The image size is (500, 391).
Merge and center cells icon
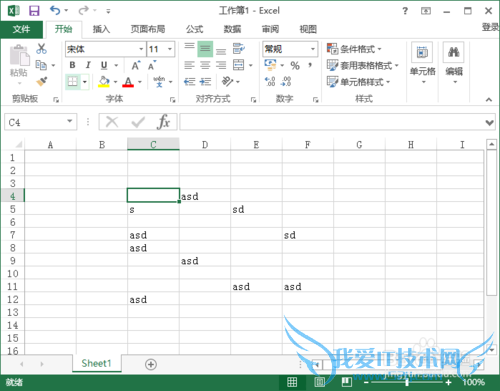(239, 65)
